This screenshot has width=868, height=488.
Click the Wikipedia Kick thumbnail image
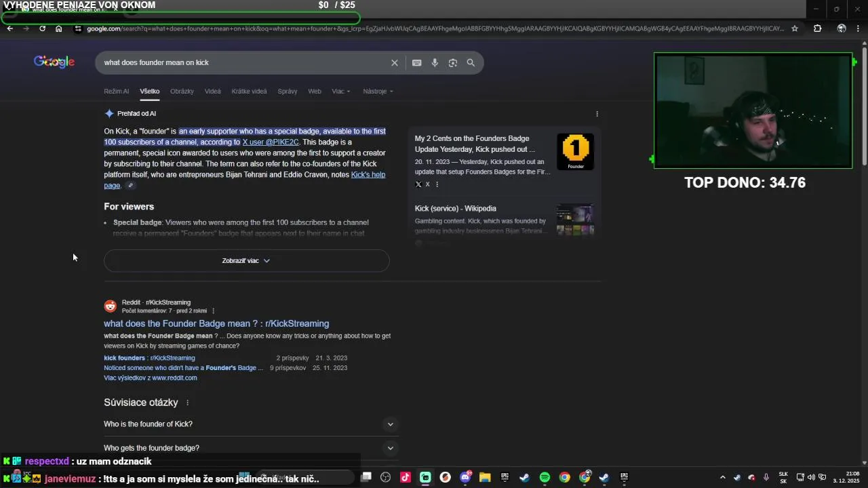(575, 220)
